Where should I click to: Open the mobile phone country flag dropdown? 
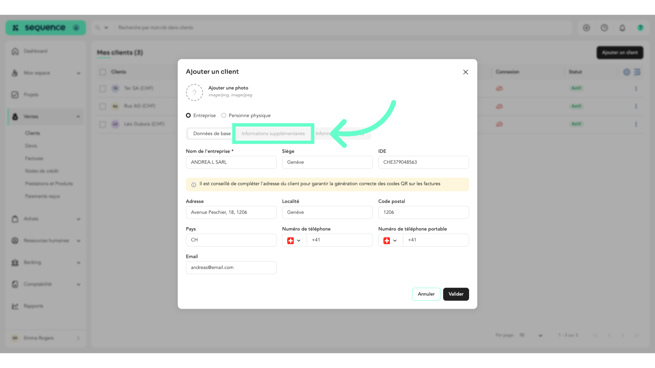click(x=390, y=240)
